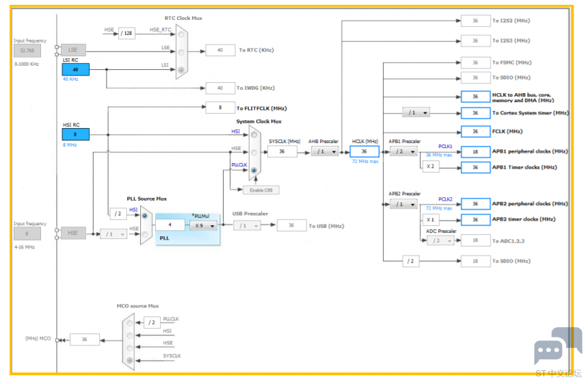Click the HSE input frequency field

tap(27, 233)
